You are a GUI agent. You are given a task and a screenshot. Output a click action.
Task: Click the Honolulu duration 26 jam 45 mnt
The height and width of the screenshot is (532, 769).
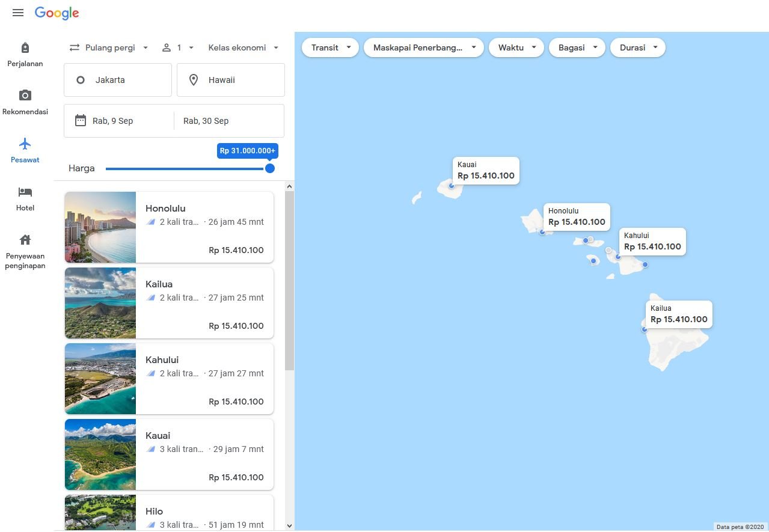click(x=236, y=222)
